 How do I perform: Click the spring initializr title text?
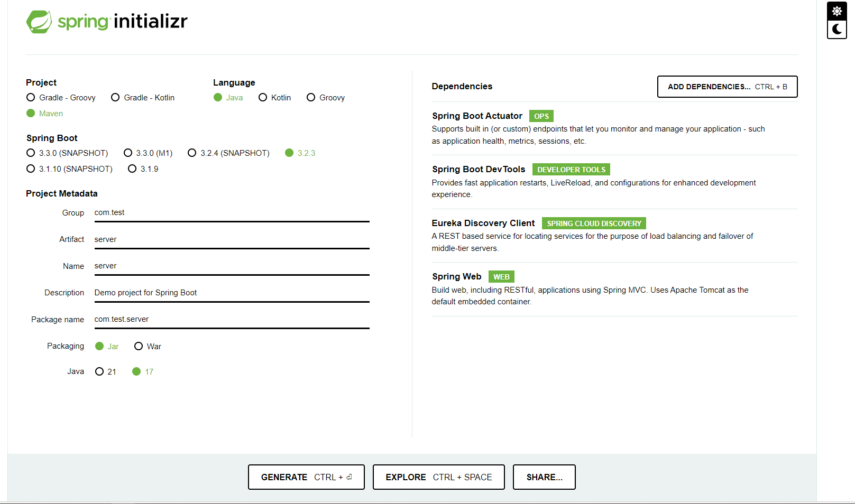(x=123, y=22)
